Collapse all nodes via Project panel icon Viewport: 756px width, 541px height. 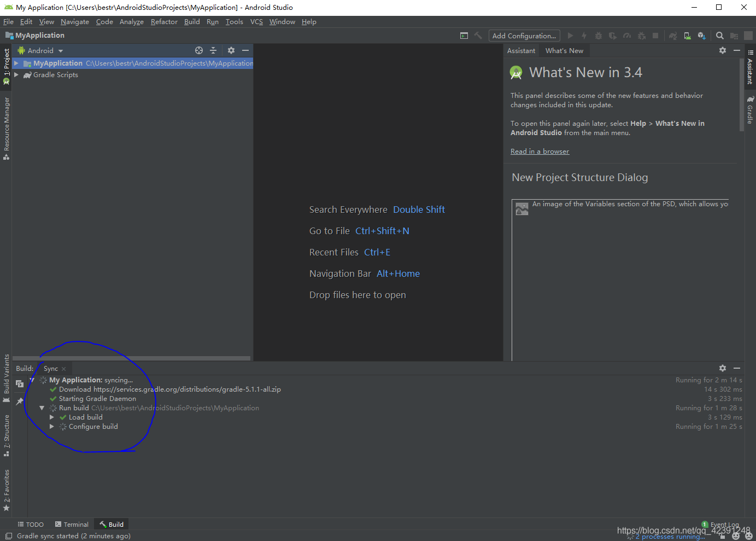(213, 50)
